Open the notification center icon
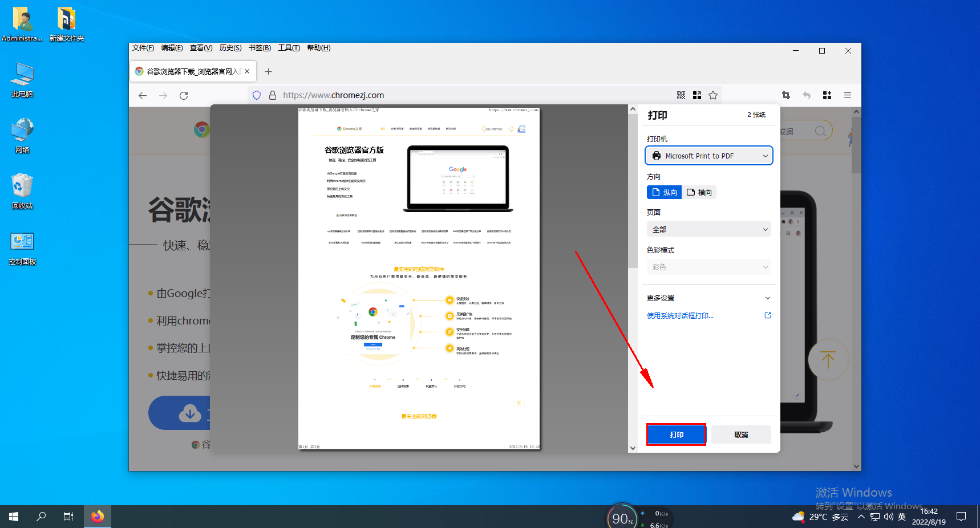 coord(961,517)
